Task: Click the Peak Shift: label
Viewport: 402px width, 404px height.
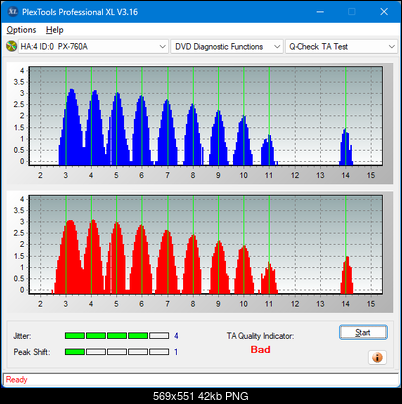Action: [32, 352]
